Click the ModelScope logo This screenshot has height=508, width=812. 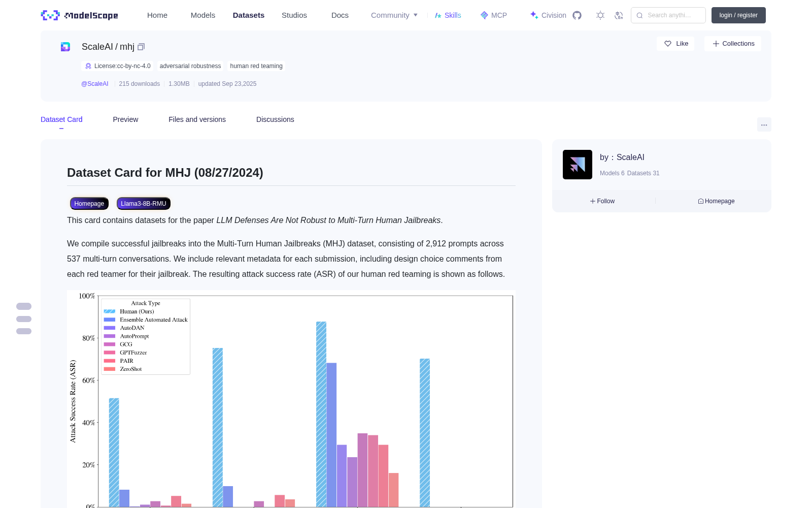(79, 15)
